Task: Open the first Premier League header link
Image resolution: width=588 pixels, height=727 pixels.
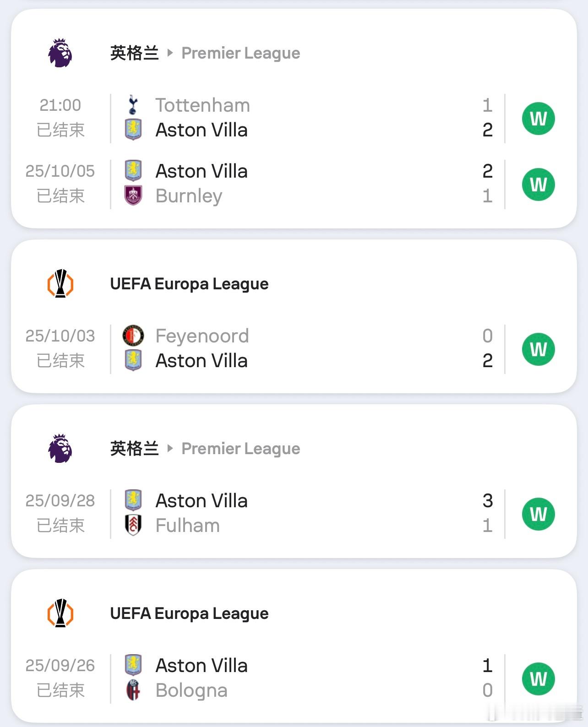Action: tap(240, 53)
